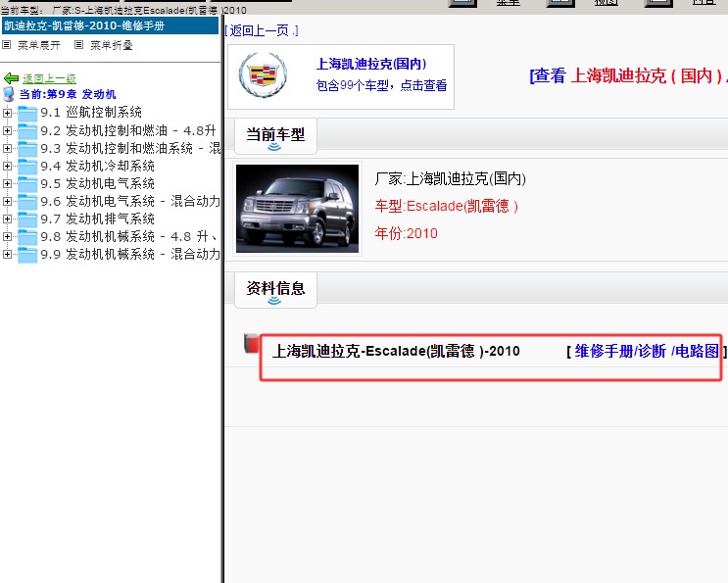The height and width of the screenshot is (583, 728).
Task: Click 包含99个车型,点击查看
Action: pos(382,85)
